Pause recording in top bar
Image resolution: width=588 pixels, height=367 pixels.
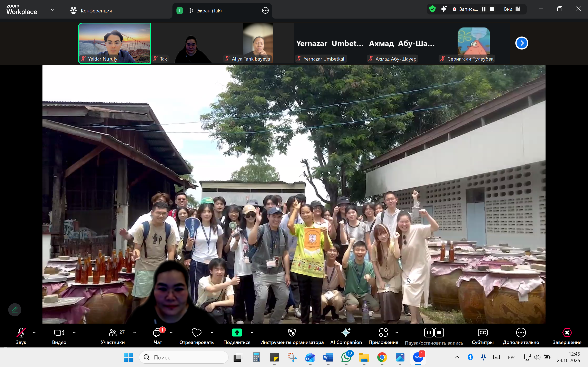pyautogui.click(x=484, y=9)
